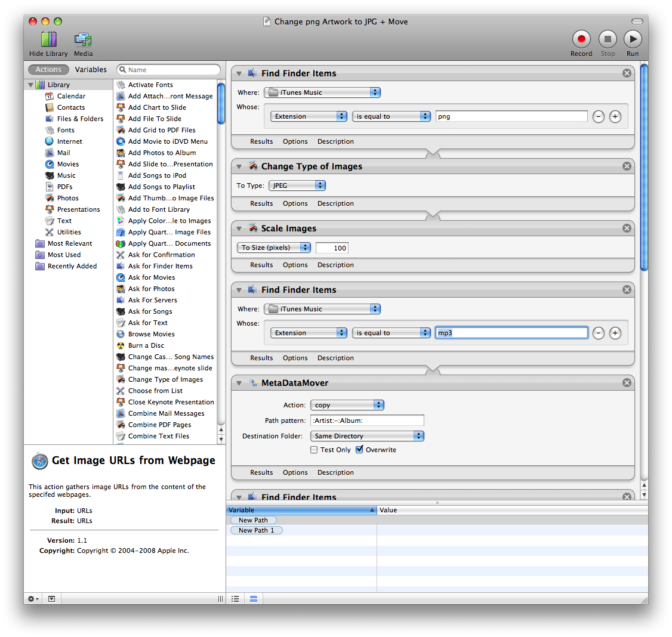Select the PDFs library category
Viewport: 672px width, 637px height.
coord(64,187)
